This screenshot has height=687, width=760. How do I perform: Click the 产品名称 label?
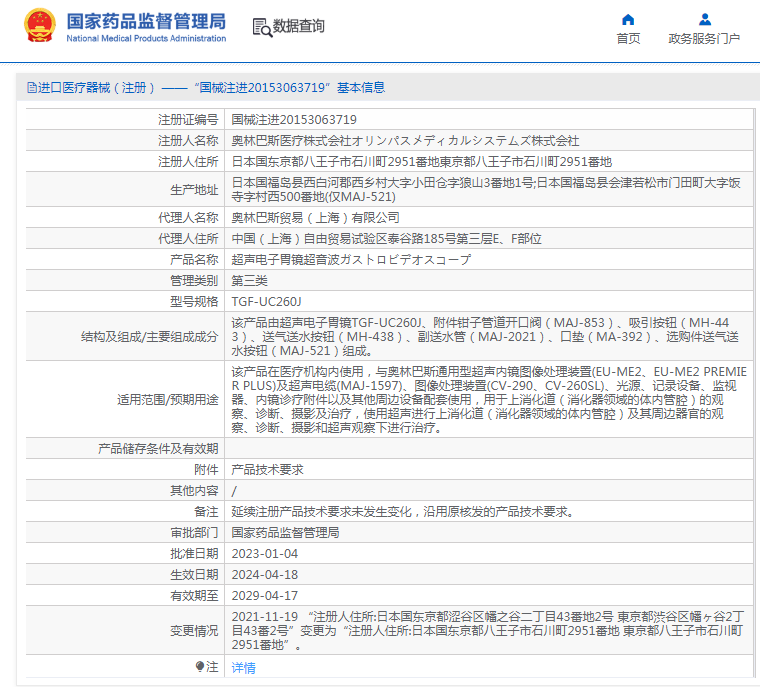point(194,260)
